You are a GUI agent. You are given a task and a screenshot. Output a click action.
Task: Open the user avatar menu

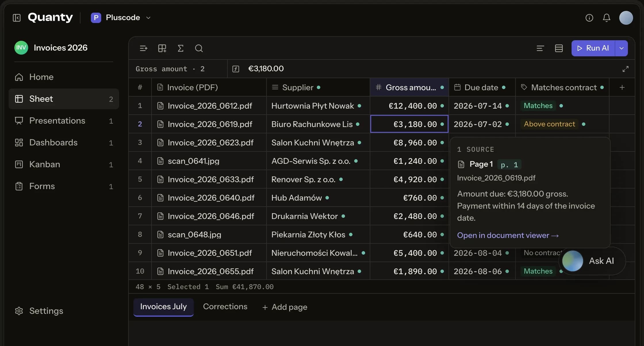tap(626, 18)
